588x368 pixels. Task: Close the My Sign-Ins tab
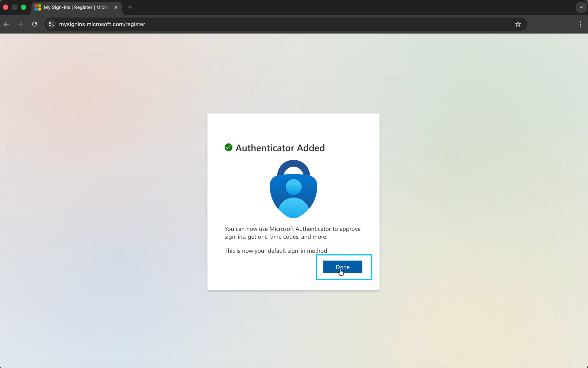pyautogui.click(x=115, y=7)
